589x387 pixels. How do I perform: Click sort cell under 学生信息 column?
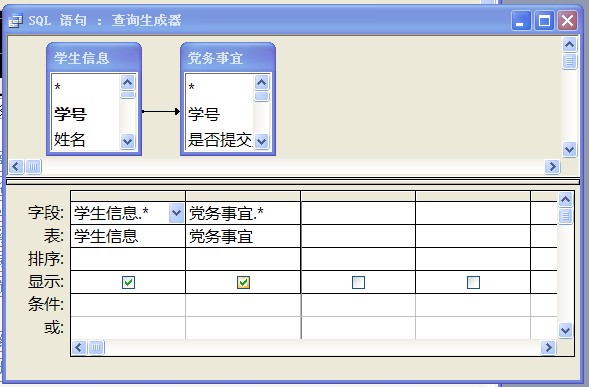[x=128, y=259]
